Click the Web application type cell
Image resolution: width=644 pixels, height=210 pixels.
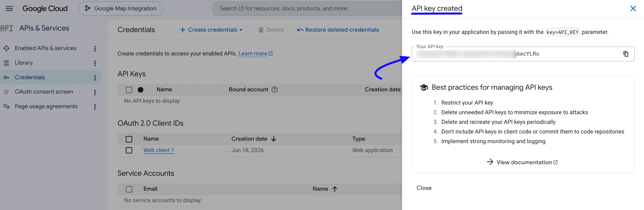click(x=372, y=150)
